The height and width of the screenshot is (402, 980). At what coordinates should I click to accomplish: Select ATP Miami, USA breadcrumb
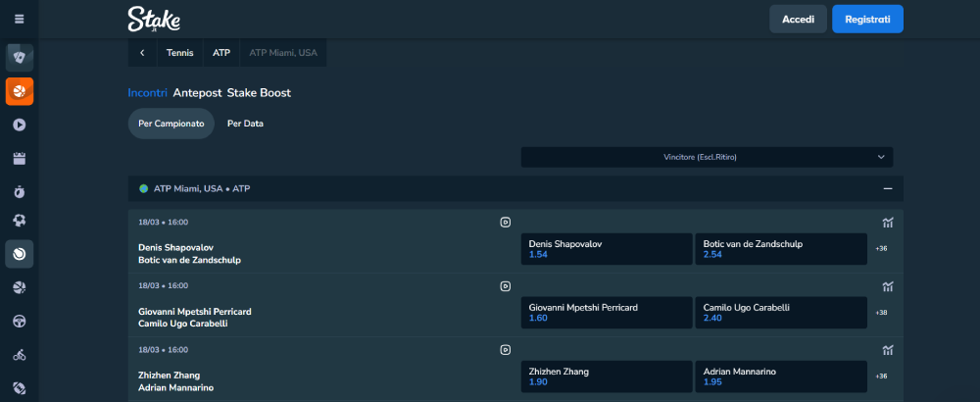coord(283,53)
